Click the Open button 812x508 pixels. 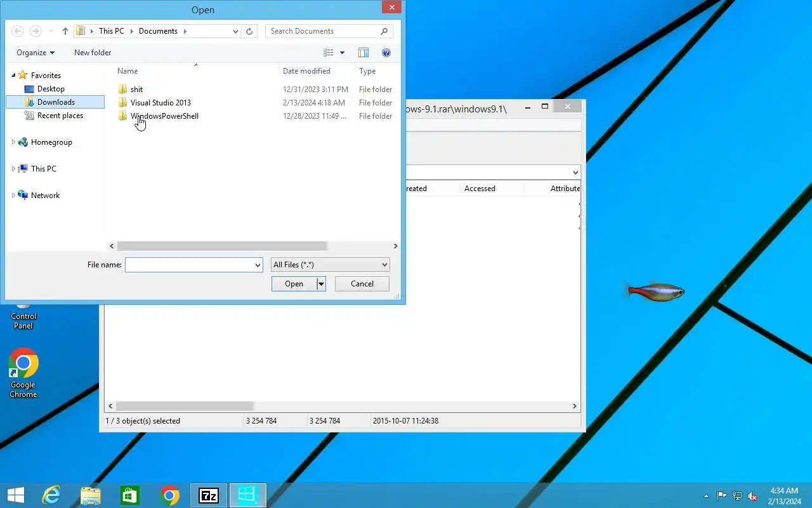point(294,284)
